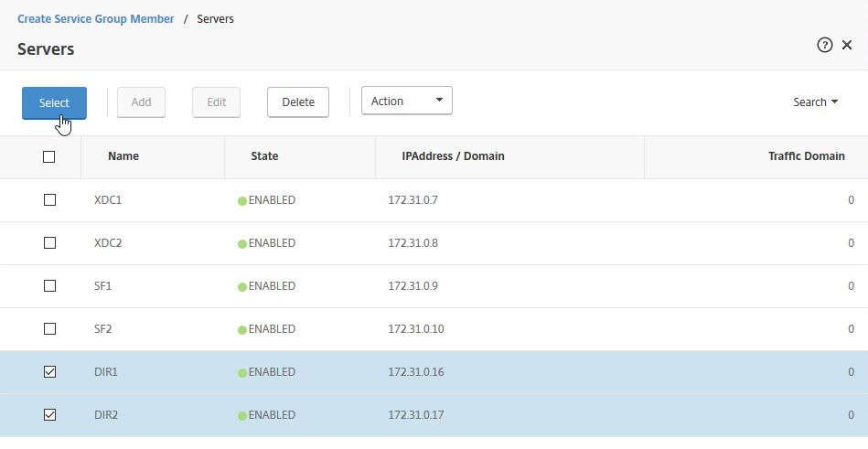This screenshot has width=868, height=449.
Task: Expand the Search dropdown
Action: click(816, 102)
